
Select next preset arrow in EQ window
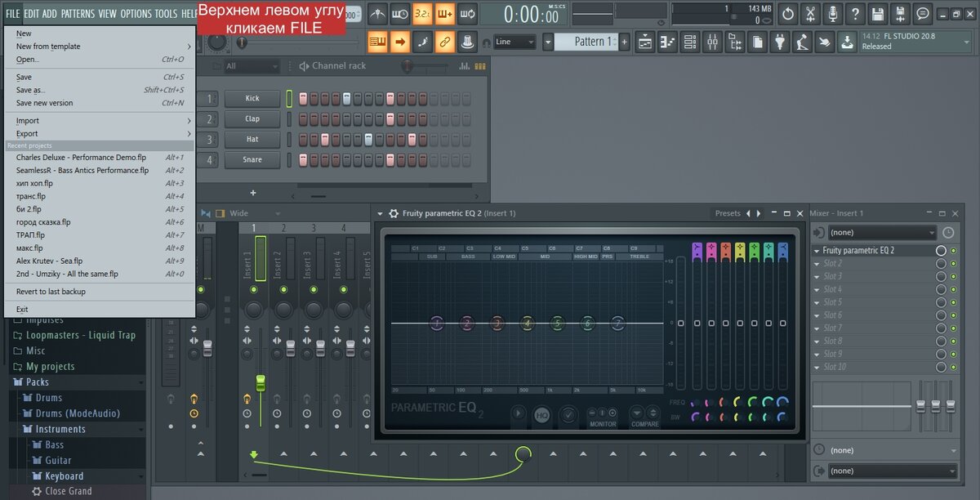point(759,213)
